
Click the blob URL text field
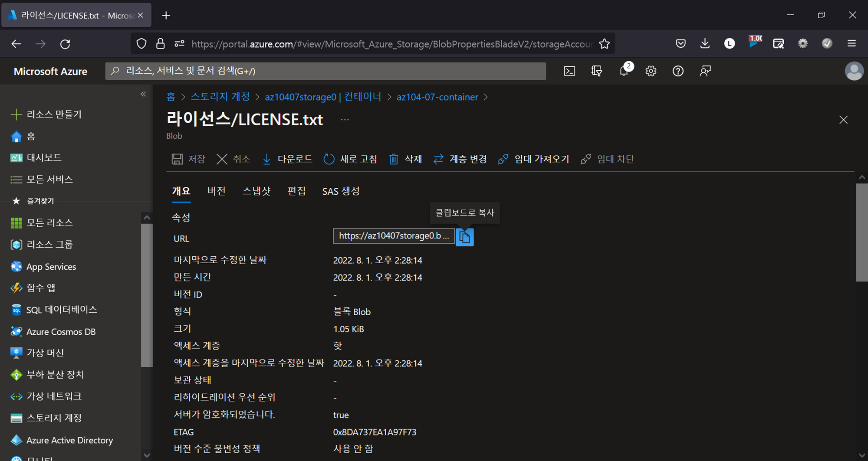click(x=394, y=235)
